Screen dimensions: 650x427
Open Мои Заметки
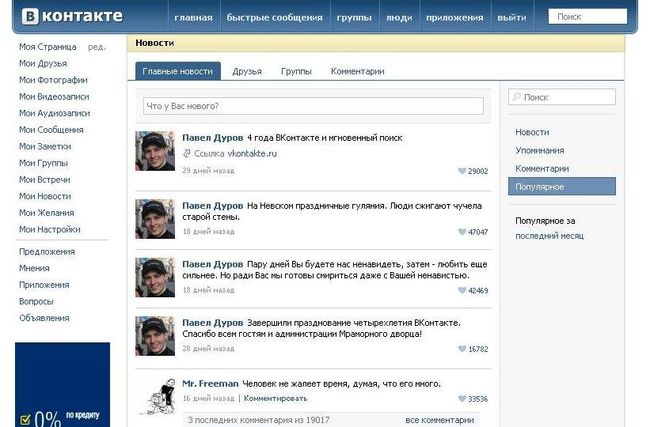45,146
